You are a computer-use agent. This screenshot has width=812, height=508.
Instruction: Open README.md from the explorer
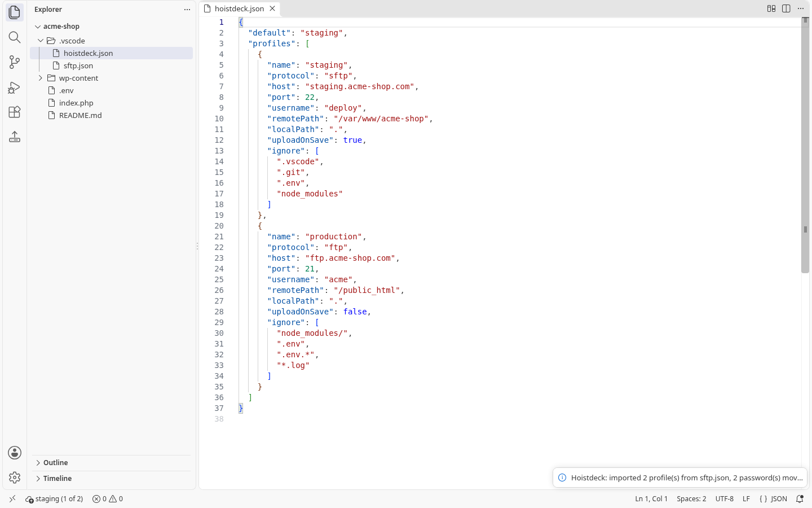coord(111,115)
